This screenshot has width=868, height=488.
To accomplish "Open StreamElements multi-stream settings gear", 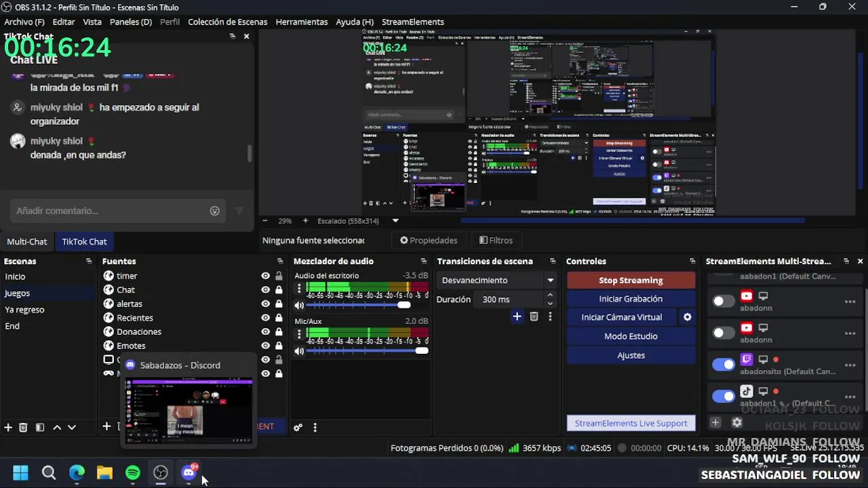I will (x=737, y=422).
